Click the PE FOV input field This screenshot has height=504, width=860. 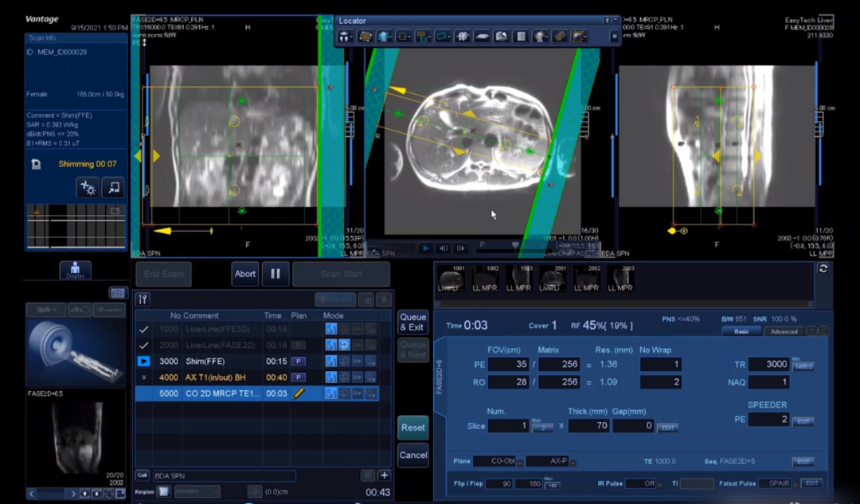pyautogui.click(x=508, y=364)
